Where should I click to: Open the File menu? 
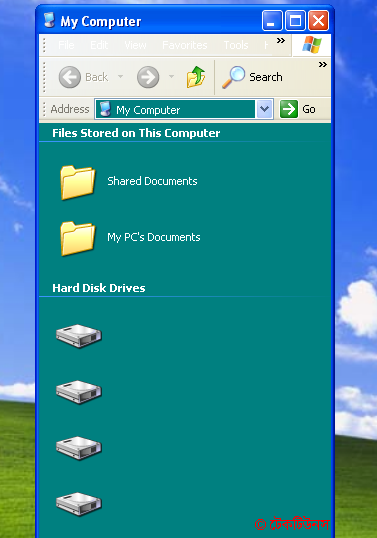point(66,45)
